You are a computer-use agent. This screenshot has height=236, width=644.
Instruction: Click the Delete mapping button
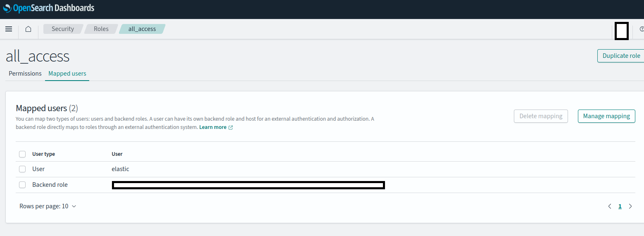541,116
